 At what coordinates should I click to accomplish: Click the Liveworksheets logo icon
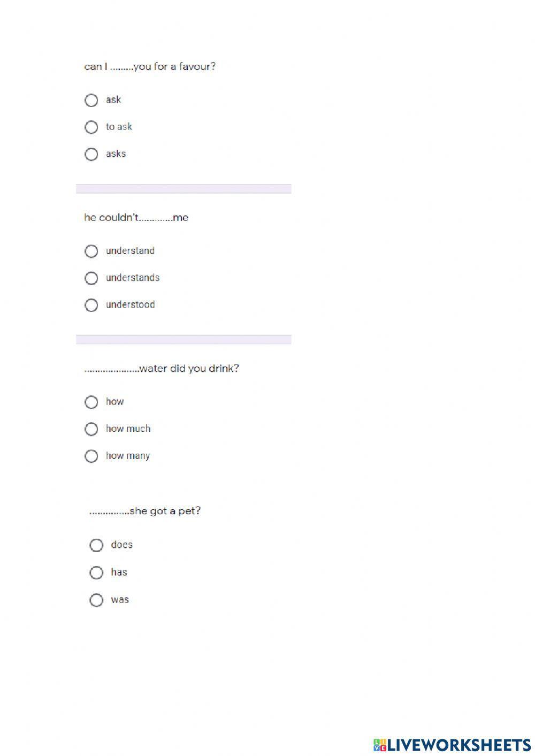point(380,744)
